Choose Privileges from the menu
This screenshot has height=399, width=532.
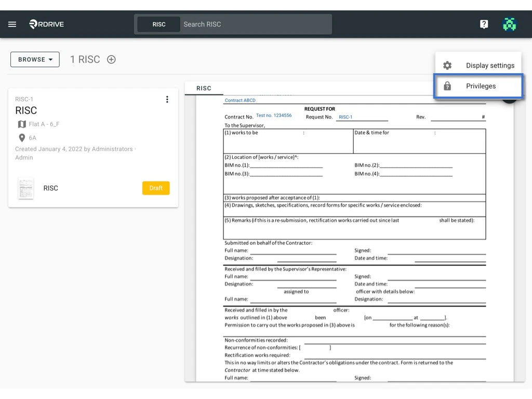[478, 86]
